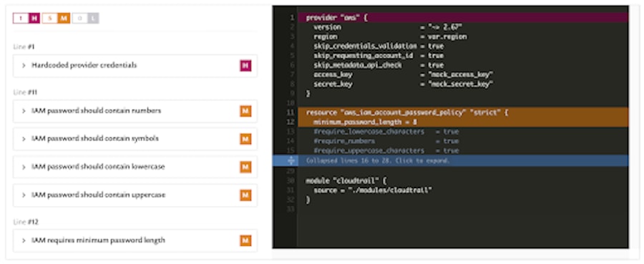Open IAM password should contain symbols issue
The image size is (644, 264).
135,140
